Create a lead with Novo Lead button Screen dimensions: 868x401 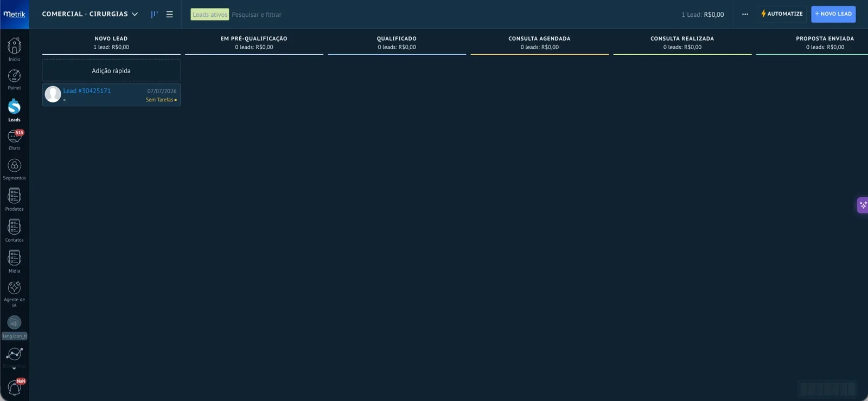(x=833, y=14)
